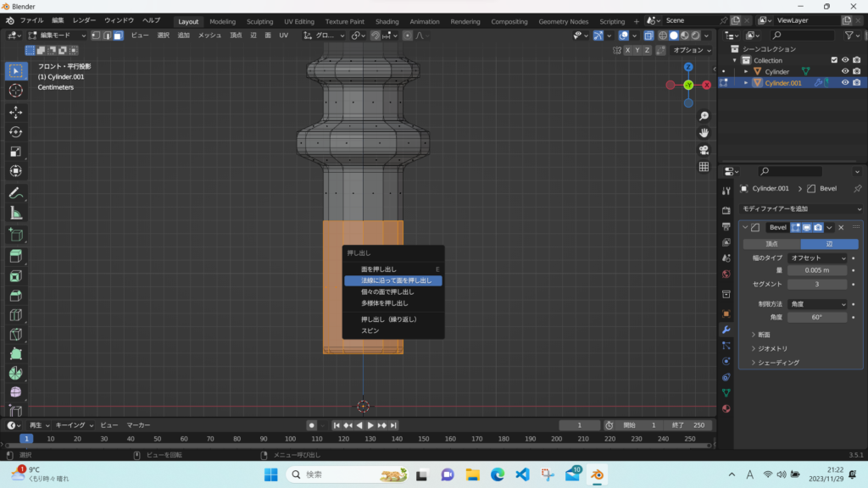Click the hand pan-view icon in viewport
The width and height of the screenshot is (868, 488).
click(704, 133)
